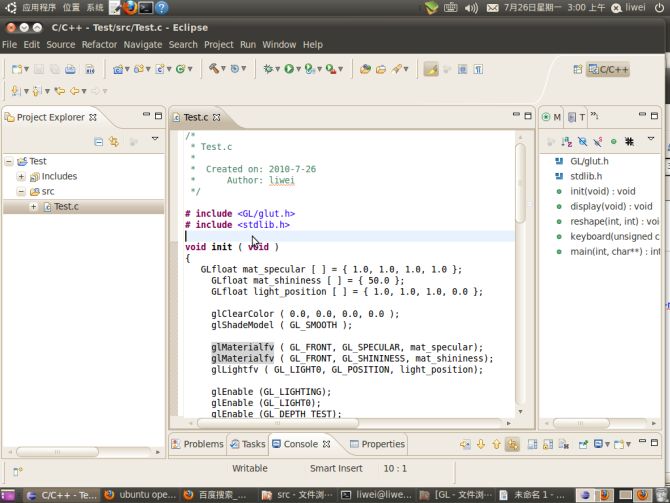Click Pin Console icon
This screenshot has width=670, height=503.
(x=583, y=444)
